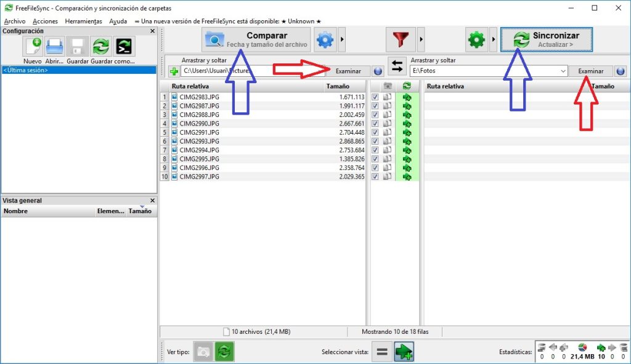The width and height of the screenshot is (631, 364).
Task: Expand arrow next to the filter funnel
Action: click(421, 39)
